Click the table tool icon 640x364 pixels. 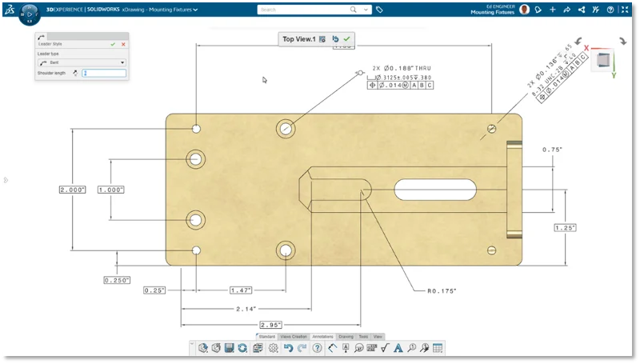point(437,348)
